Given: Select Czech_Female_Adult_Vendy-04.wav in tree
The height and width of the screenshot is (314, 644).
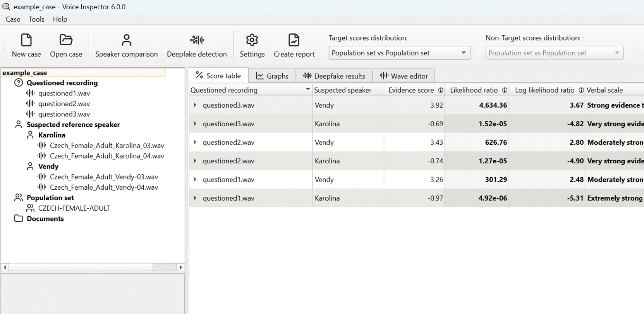Looking at the screenshot, I should (x=104, y=187).
